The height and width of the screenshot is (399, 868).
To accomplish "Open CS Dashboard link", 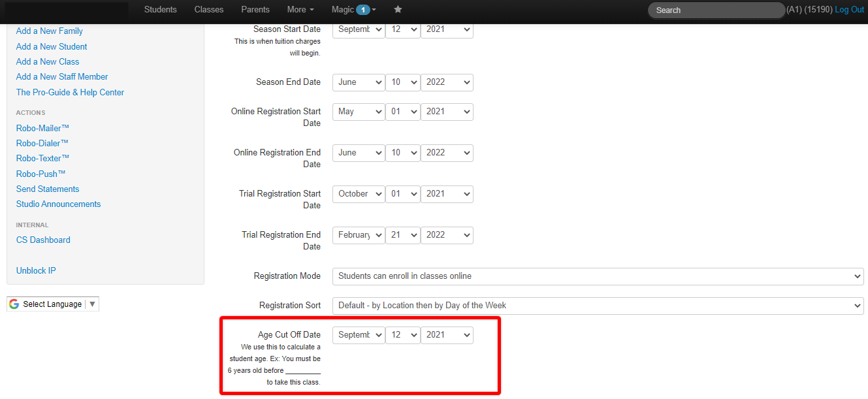I will point(43,240).
